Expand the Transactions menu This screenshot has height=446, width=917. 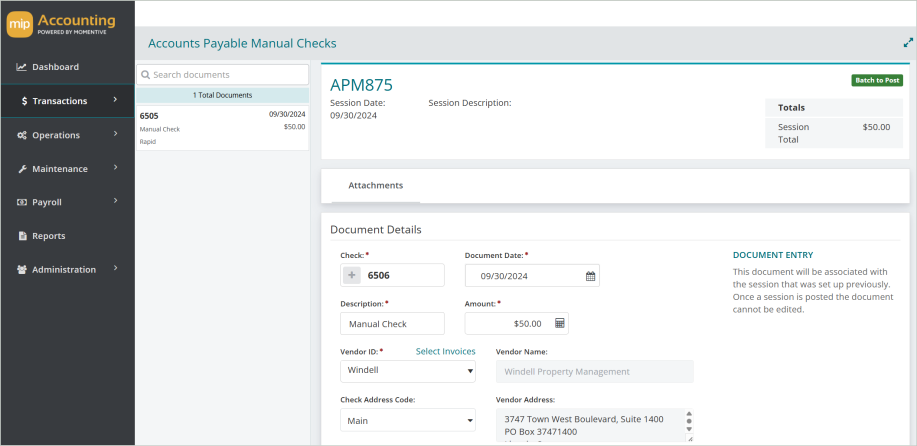tap(67, 101)
